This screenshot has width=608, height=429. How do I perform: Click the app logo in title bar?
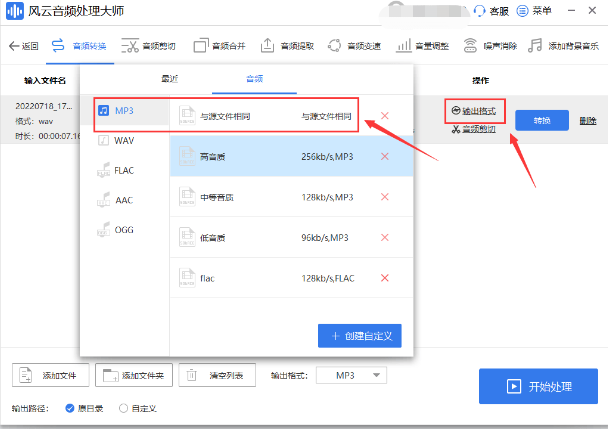[15, 11]
